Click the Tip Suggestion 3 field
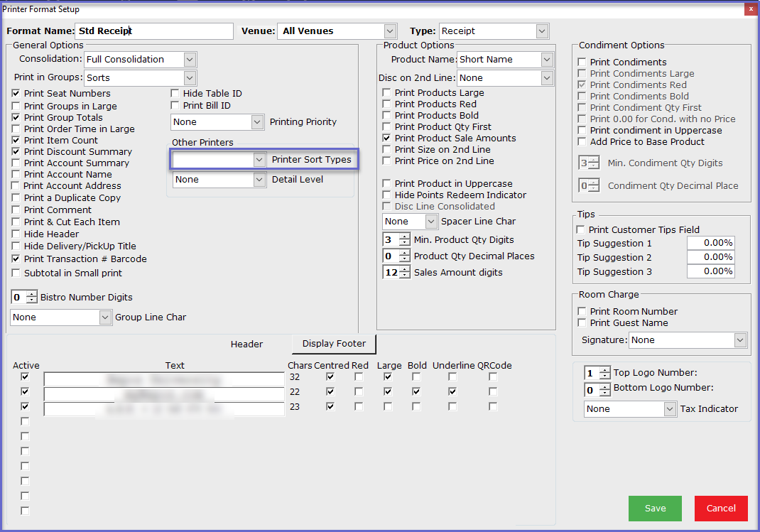The width and height of the screenshot is (760, 532). point(710,271)
